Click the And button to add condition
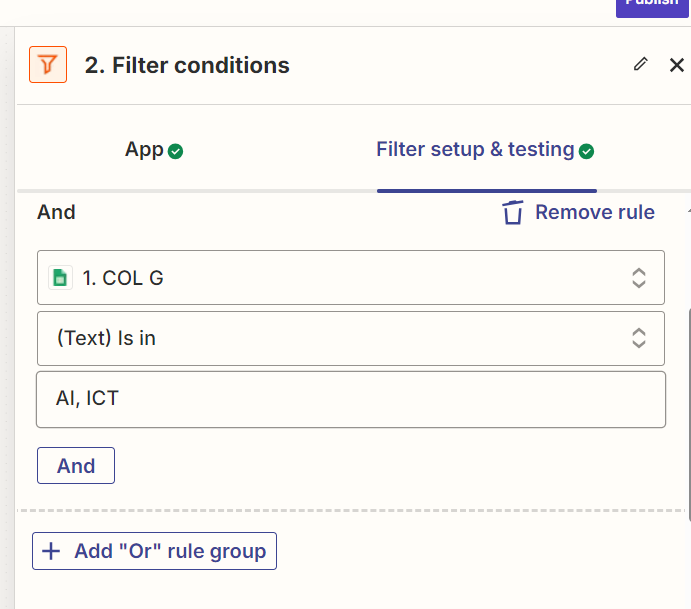Screen dimensions: 691x609 (76, 466)
